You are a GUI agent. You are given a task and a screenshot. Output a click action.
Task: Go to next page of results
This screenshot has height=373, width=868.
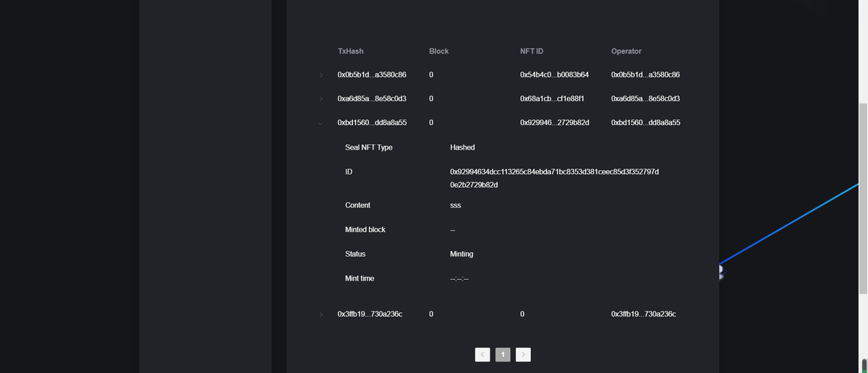(x=524, y=354)
